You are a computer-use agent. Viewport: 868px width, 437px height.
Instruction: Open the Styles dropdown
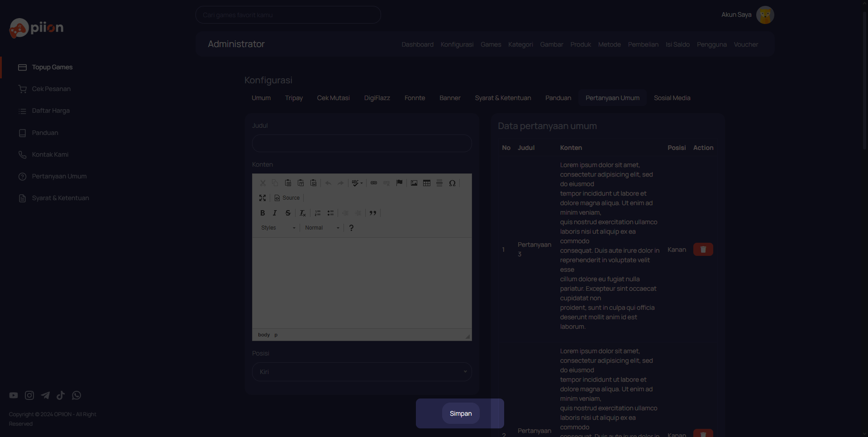278,228
